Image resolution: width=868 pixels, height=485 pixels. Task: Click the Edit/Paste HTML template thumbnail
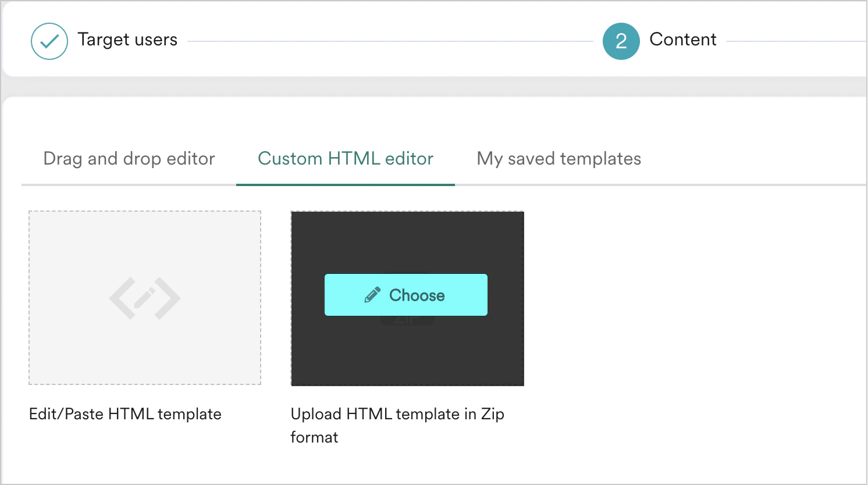[144, 298]
